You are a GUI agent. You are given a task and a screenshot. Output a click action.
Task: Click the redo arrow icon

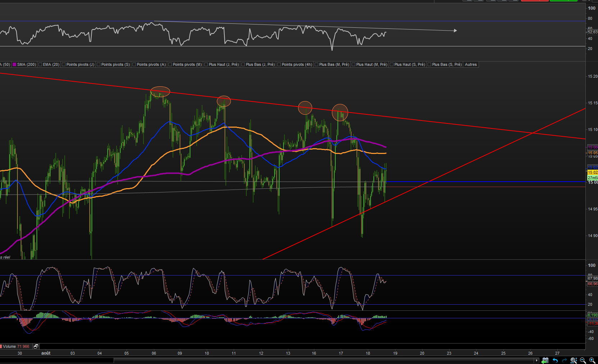click(x=564, y=360)
